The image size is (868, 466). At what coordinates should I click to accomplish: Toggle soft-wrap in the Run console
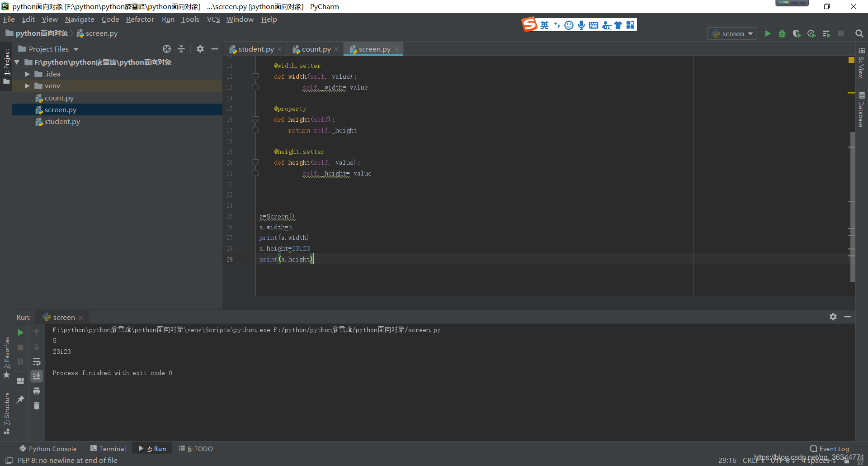37,361
